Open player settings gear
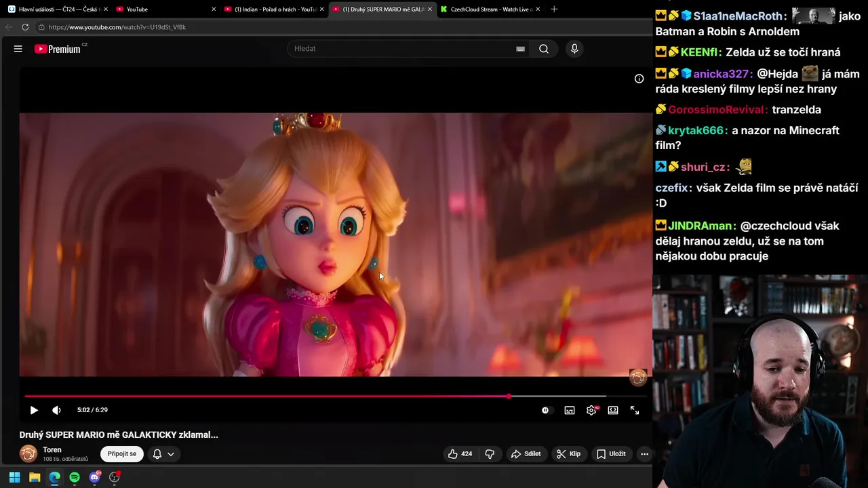The width and height of the screenshot is (868, 488). click(591, 410)
